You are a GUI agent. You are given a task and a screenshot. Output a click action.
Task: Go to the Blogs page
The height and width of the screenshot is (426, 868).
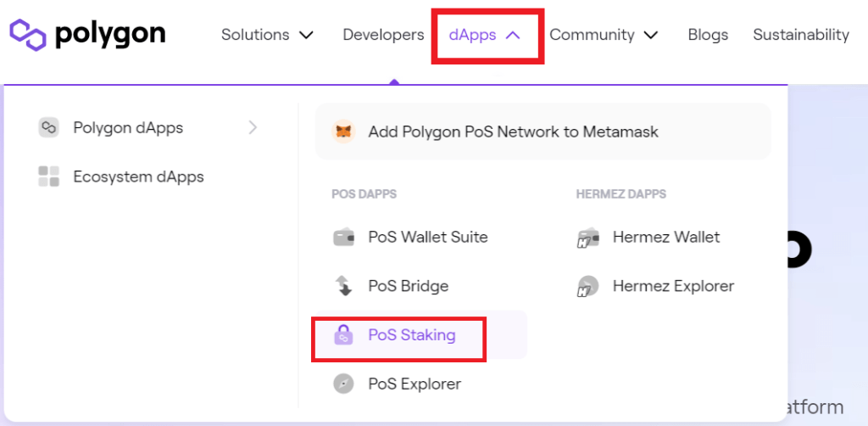[708, 35]
